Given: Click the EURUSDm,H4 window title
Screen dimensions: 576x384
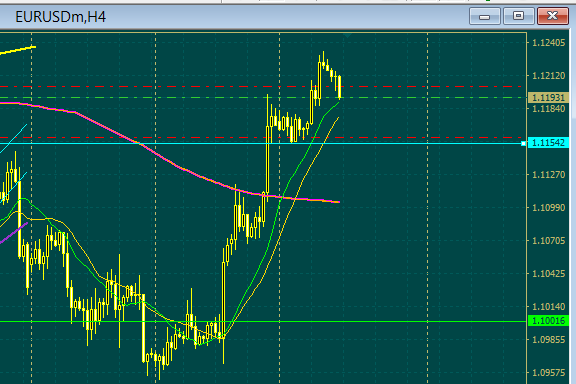Looking at the screenshot, I should pos(61,17).
